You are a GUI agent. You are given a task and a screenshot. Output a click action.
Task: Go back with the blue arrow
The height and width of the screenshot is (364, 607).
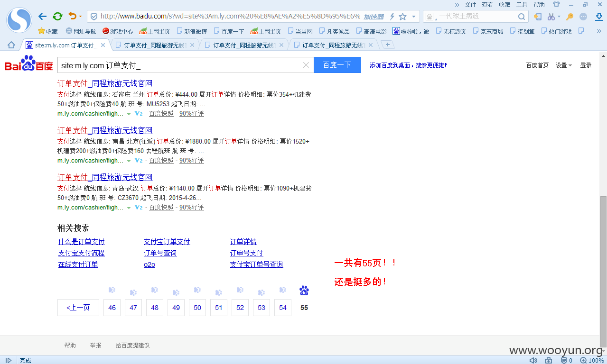[42, 17]
